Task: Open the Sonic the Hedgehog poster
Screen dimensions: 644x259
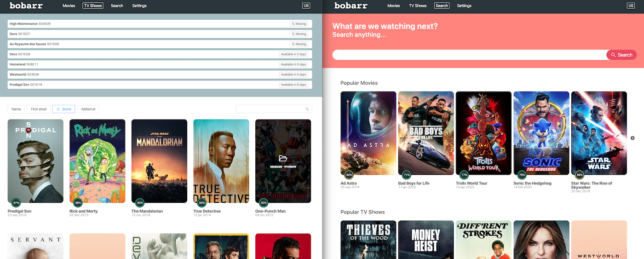Action: point(541,133)
